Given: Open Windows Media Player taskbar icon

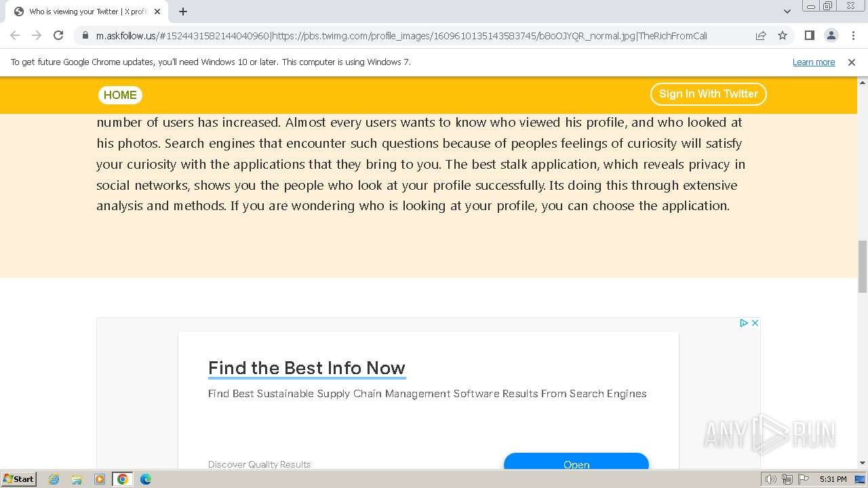Looking at the screenshot, I should (100, 479).
